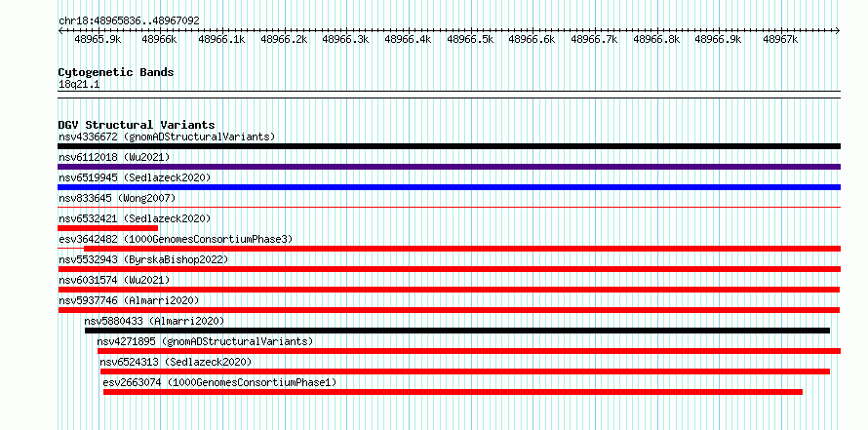This screenshot has height=430, width=868.
Task: Select the red nsv5532943 variant bar
Action: click(x=449, y=269)
